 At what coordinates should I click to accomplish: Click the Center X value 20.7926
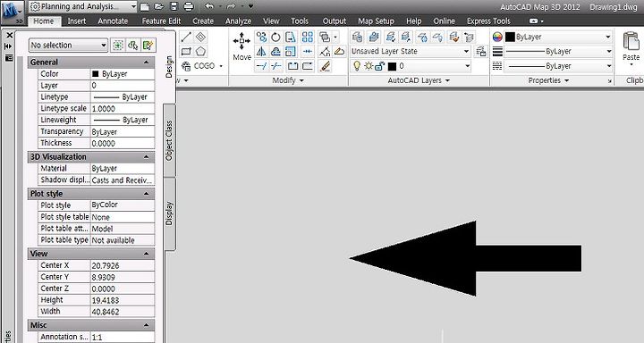(122, 265)
